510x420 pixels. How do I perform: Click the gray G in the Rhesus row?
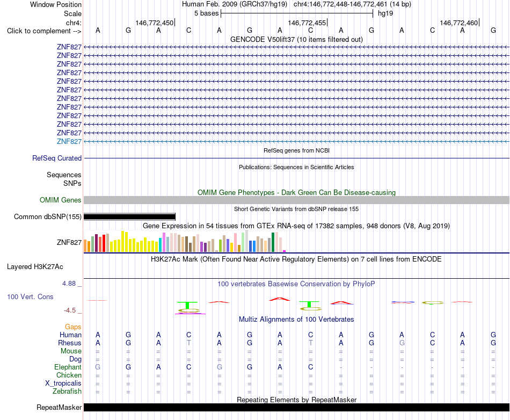tap(402, 343)
